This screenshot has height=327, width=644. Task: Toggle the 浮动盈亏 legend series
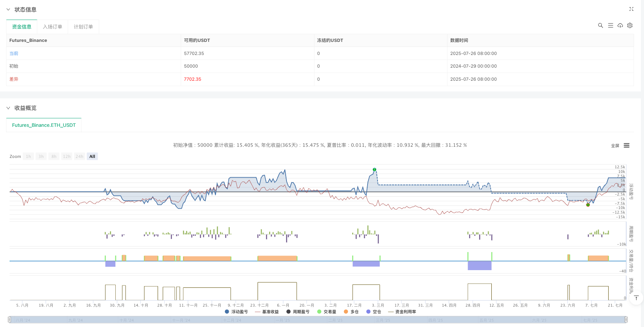[x=236, y=312]
